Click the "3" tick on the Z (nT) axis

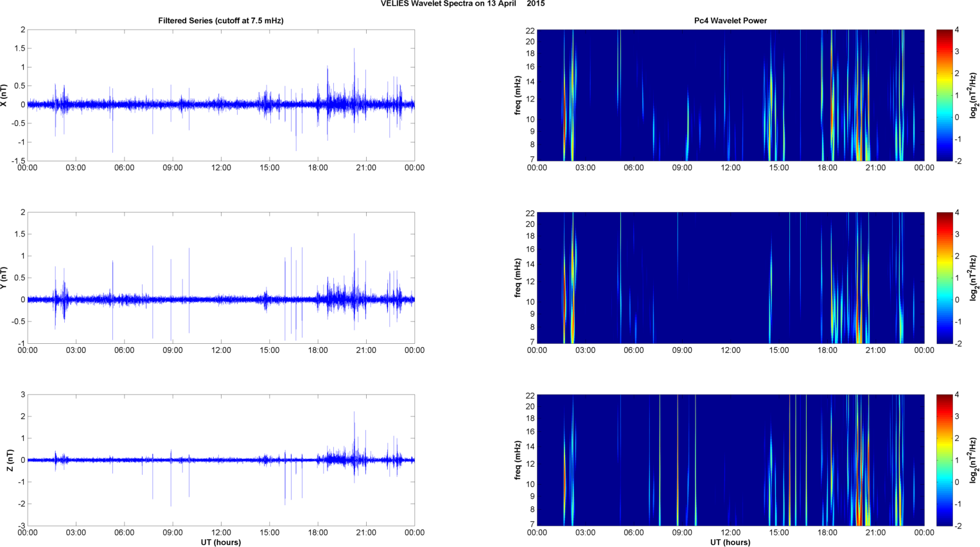click(x=23, y=395)
